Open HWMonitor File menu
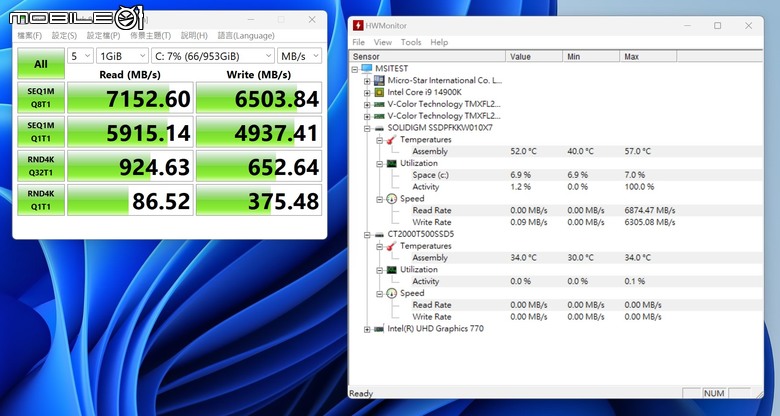Viewport: 780px width, 416px height. point(359,42)
